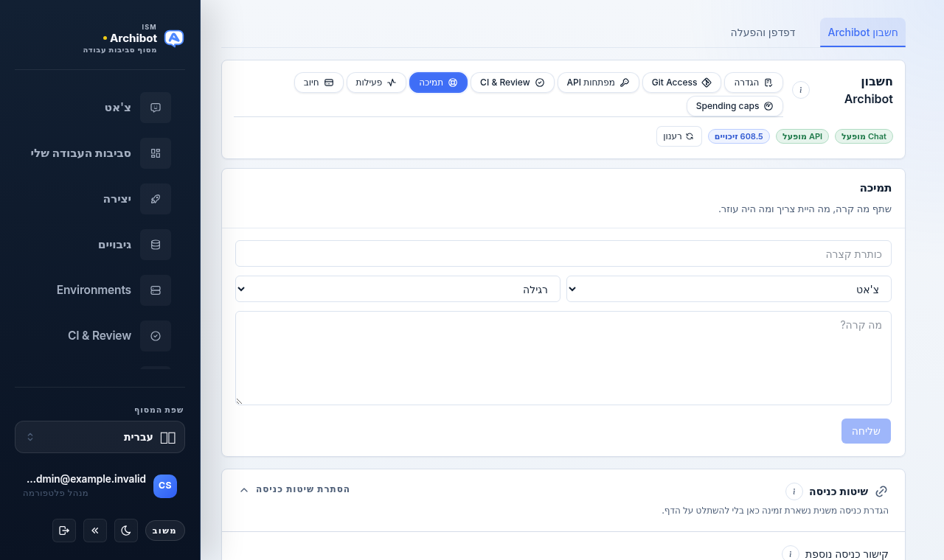Collapse the sidebar with the double-chevron button

tap(95, 531)
